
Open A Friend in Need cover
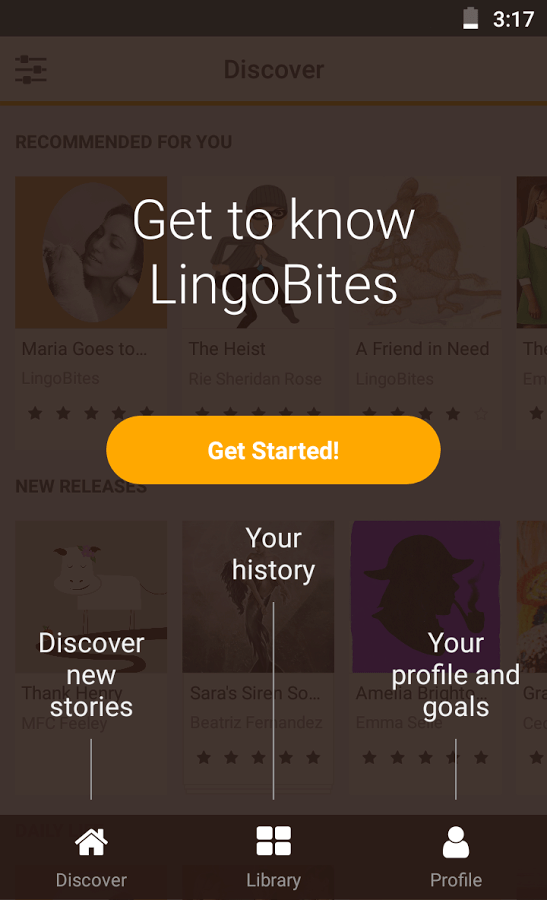coord(425,253)
